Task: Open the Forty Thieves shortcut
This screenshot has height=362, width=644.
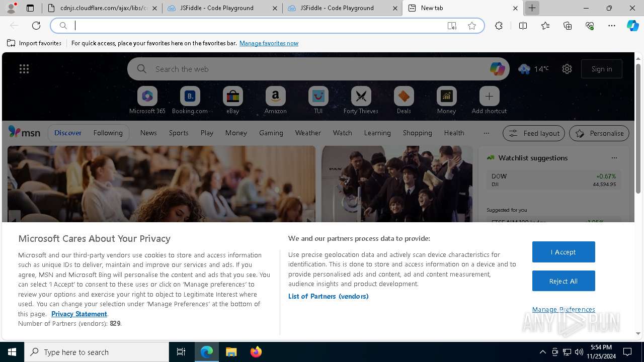Action: tap(361, 101)
